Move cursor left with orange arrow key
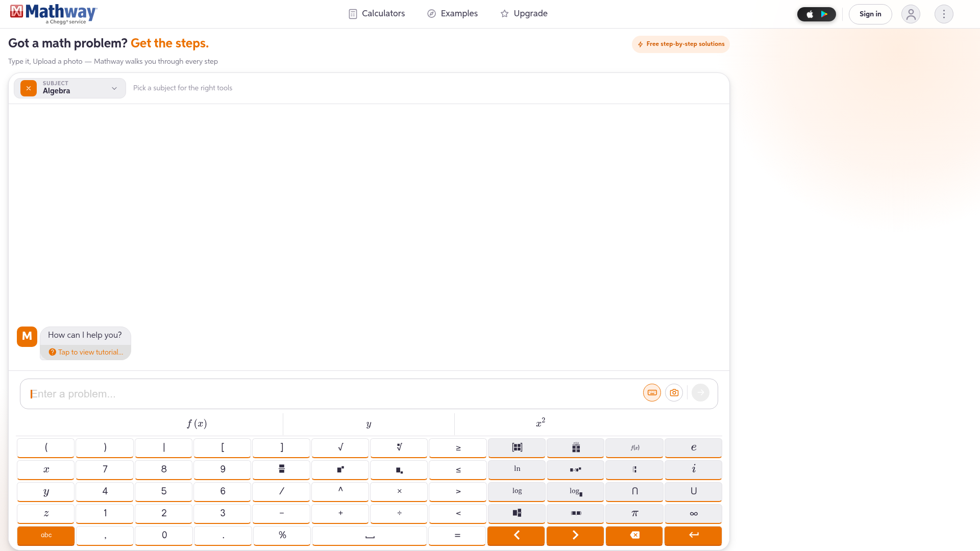Viewport: 980px width, 551px height. (516, 536)
